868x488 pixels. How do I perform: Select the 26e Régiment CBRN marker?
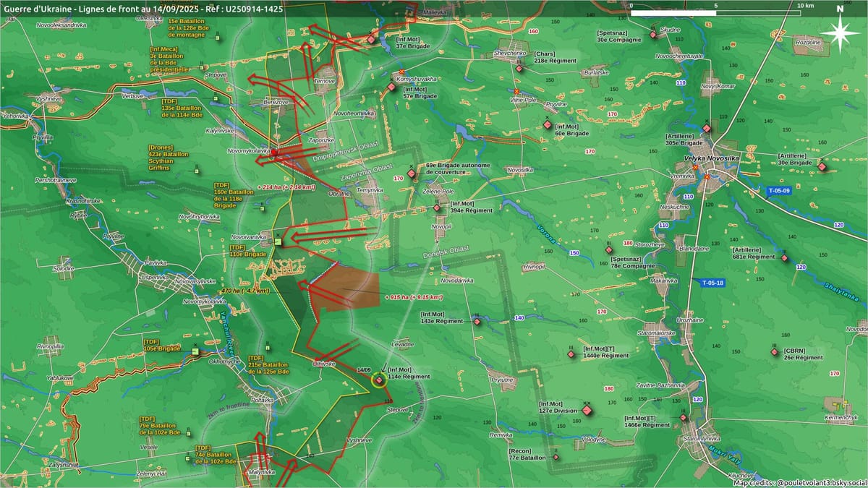[773, 352]
